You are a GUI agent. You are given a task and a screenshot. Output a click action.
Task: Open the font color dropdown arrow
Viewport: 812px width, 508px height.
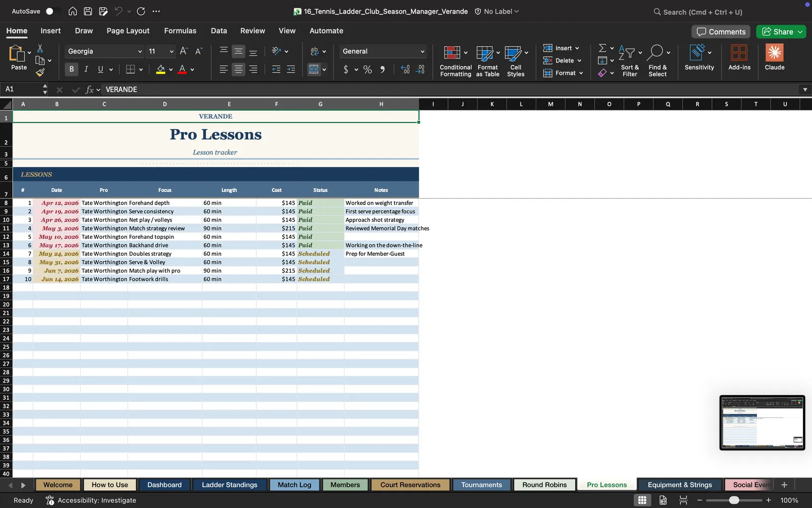point(192,70)
